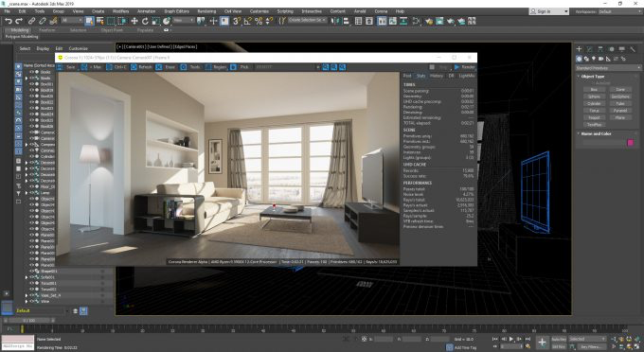Toggle the Pick tool in Corona VFB
Viewport: 644px width, 352px height.
point(240,67)
